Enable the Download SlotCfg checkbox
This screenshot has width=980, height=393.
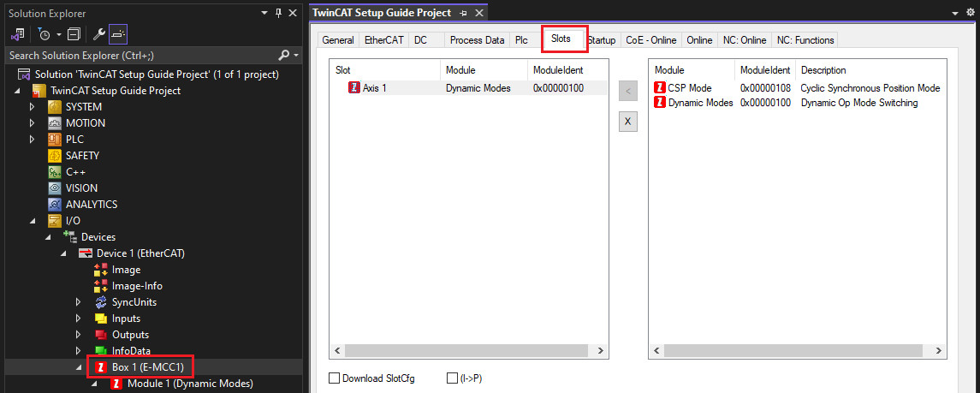point(335,378)
